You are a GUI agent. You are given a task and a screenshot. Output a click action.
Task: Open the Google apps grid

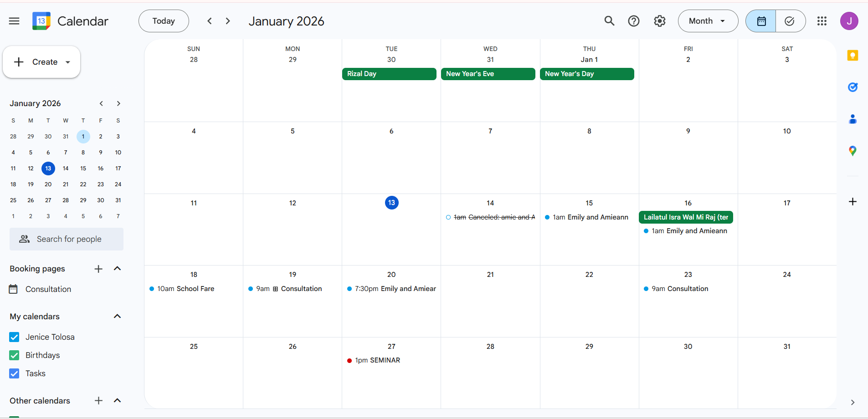[822, 21]
